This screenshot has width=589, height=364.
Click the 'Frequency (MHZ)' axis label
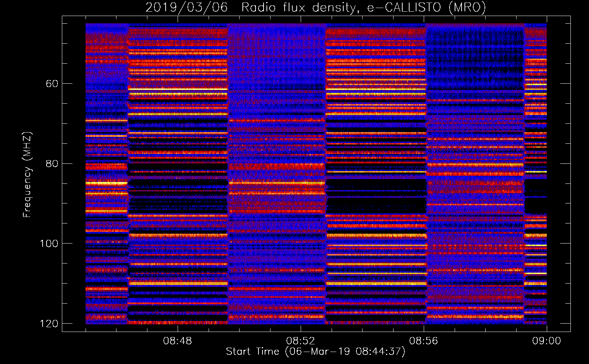(27, 175)
